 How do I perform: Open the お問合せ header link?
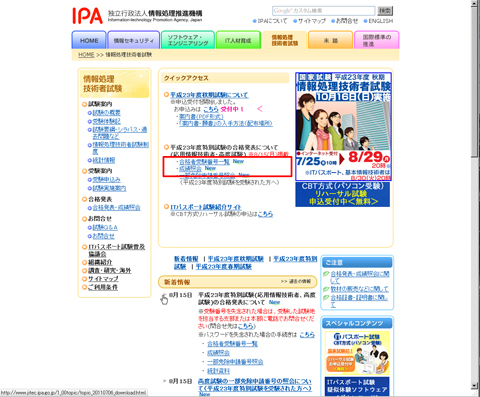tap(347, 21)
